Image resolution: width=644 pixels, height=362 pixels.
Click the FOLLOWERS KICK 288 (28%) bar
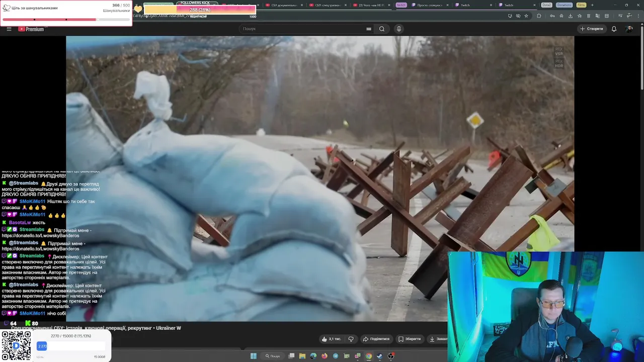pyautogui.click(x=200, y=10)
